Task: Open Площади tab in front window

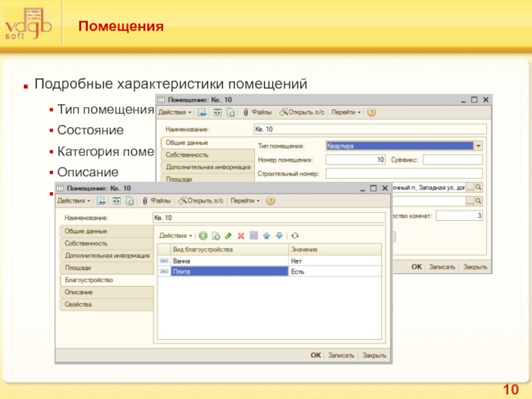Action: (106, 268)
